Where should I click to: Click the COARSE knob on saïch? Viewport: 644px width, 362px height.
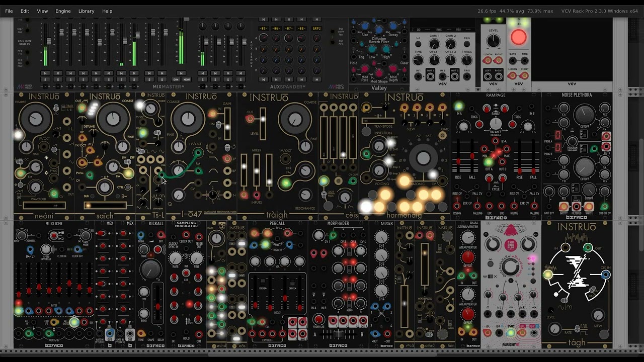[113, 119]
